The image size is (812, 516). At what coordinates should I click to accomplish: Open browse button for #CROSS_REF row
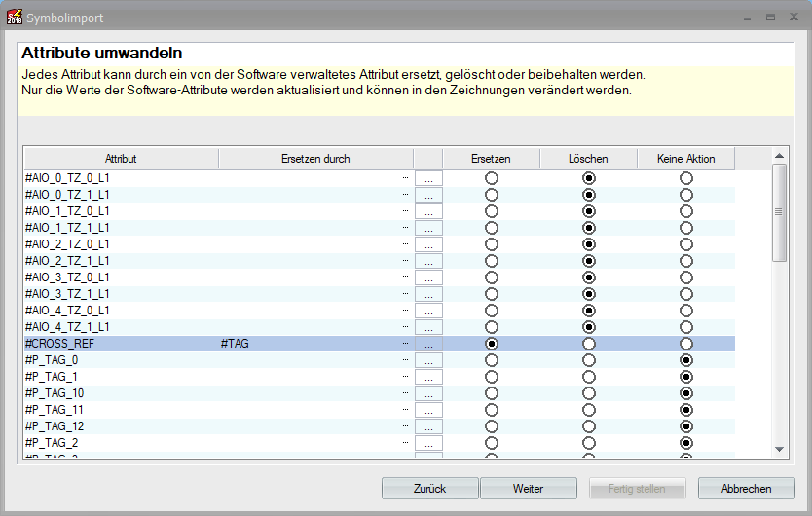click(x=428, y=344)
